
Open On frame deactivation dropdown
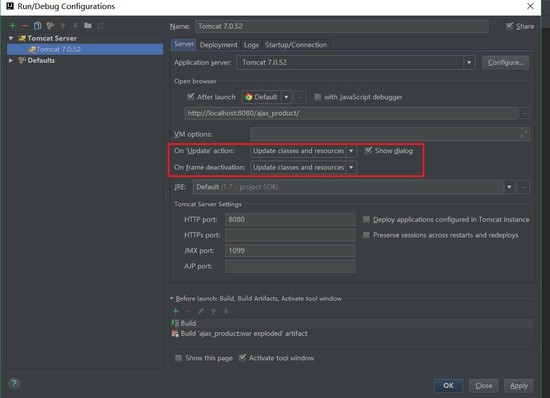(351, 168)
